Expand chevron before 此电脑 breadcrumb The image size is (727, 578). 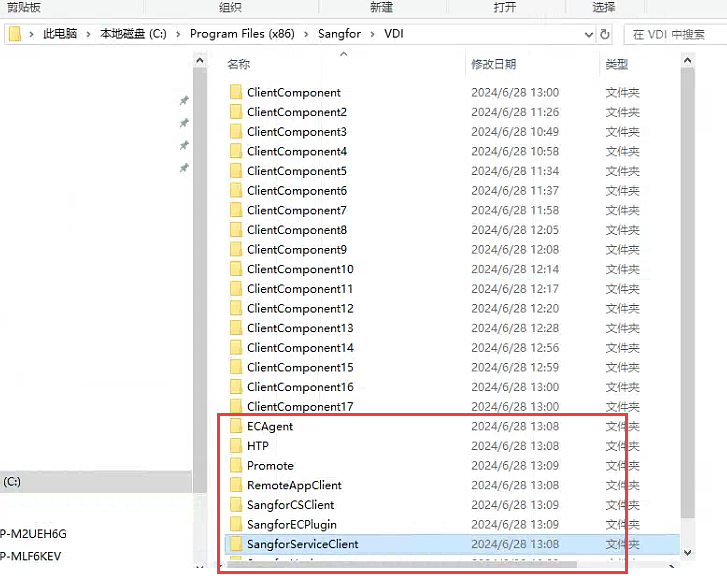31,34
